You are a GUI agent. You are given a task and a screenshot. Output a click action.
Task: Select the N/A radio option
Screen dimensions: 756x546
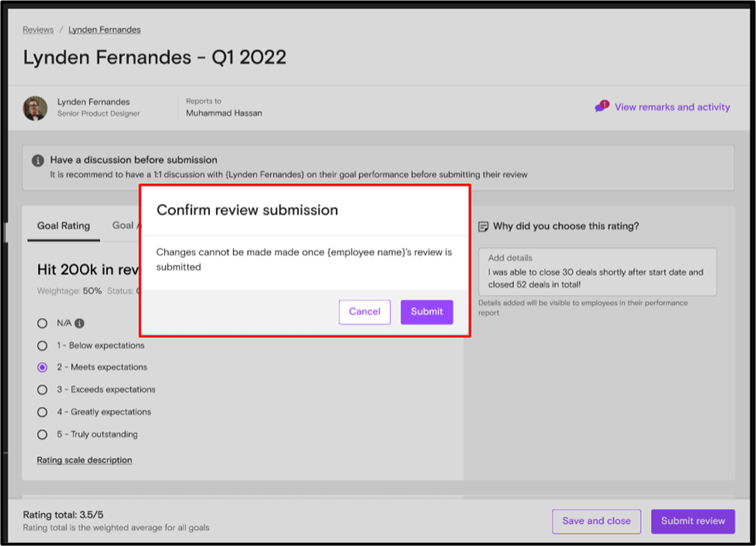point(43,323)
